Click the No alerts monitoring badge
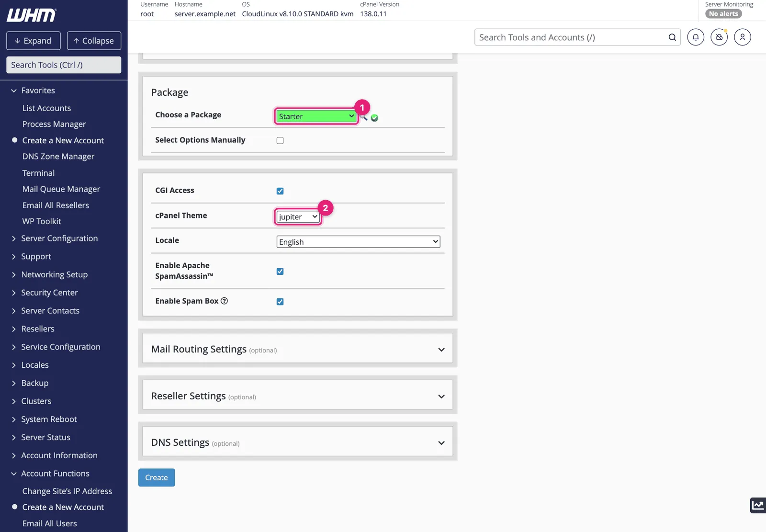This screenshot has width=766, height=532. [x=723, y=14]
